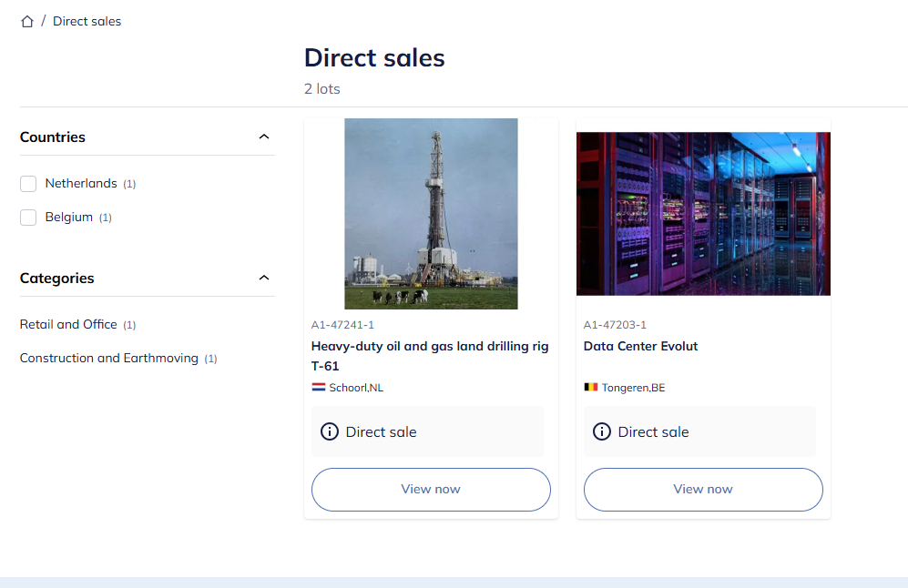Click info icon on drilling rig Direct sale
908x588 pixels.
coord(330,431)
